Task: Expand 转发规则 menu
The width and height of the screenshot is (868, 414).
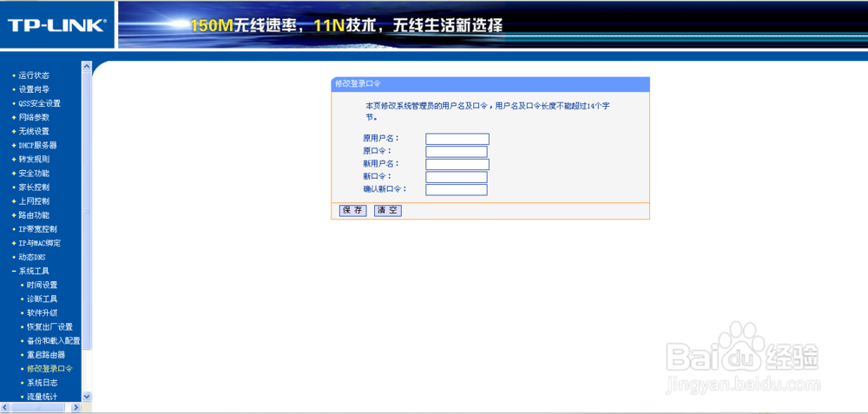Action: click(x=34, y=160)
